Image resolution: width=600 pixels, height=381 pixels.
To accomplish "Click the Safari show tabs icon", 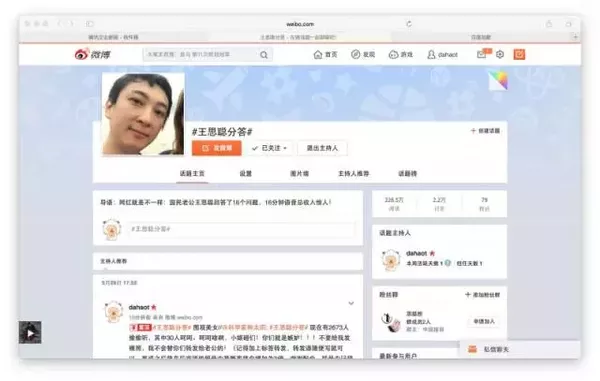I will click(x=569, y=24).
